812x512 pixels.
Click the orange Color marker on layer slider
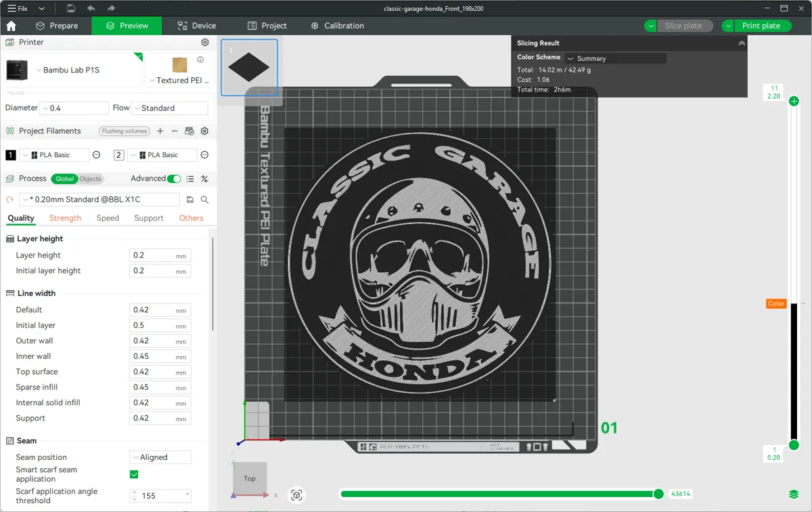[776, 303]
